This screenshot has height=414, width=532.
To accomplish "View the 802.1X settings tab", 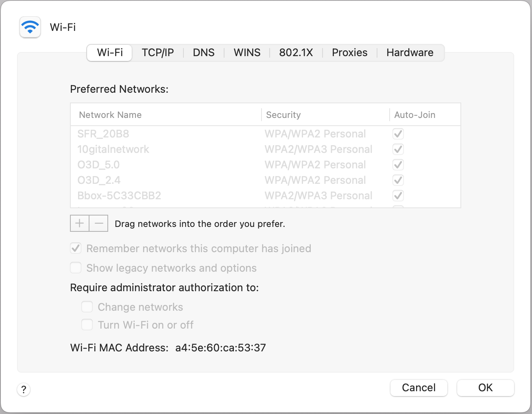I will coord(296,52).
